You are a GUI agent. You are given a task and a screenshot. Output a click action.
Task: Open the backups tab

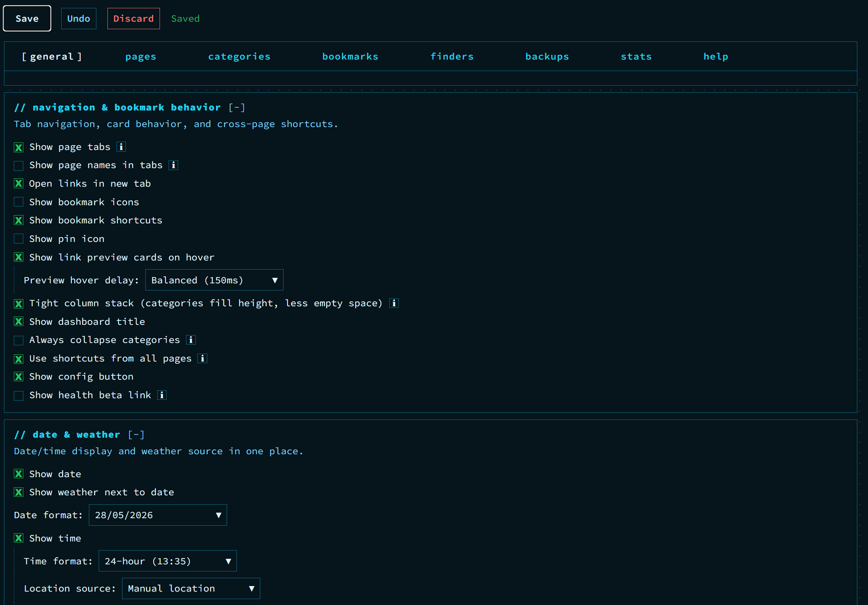[x=547, y=56]
